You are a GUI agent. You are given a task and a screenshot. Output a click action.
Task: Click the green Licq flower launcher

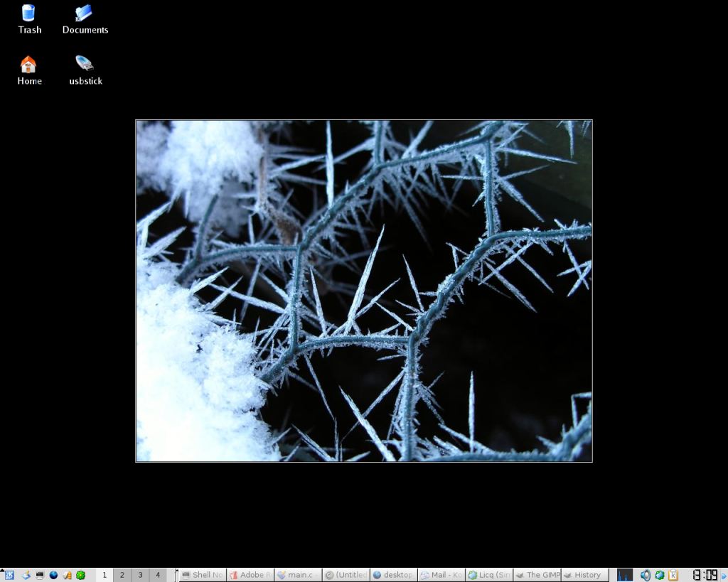coord(81,575)
